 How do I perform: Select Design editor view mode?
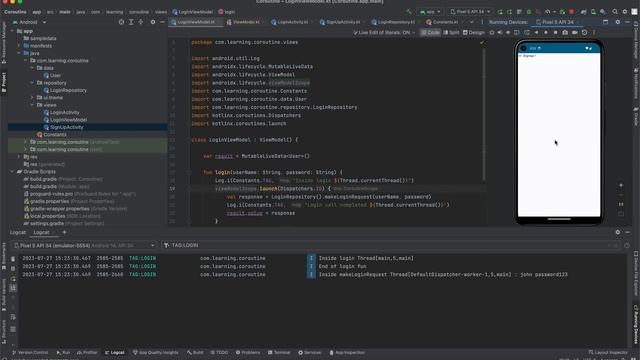(474, 33)
